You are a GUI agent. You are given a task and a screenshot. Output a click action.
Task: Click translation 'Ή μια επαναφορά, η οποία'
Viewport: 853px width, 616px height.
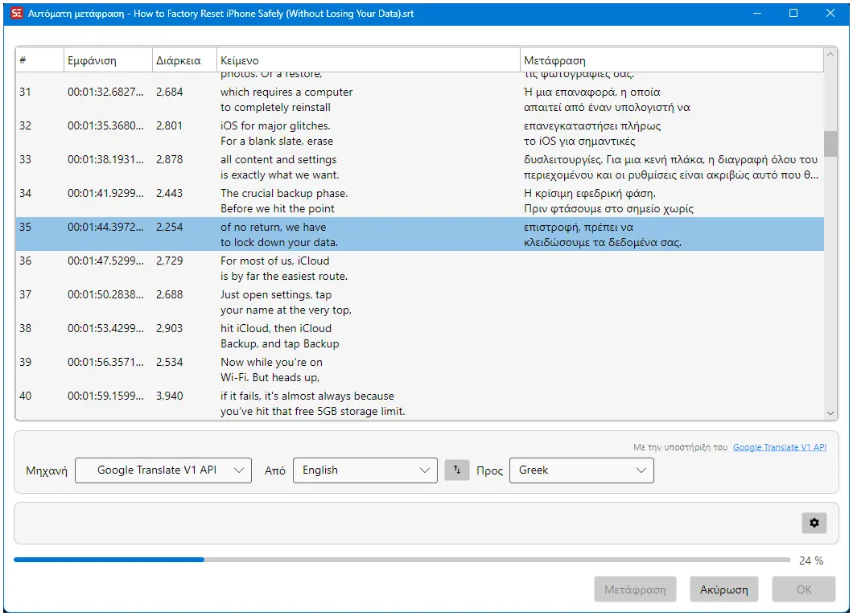coord(592,92)
